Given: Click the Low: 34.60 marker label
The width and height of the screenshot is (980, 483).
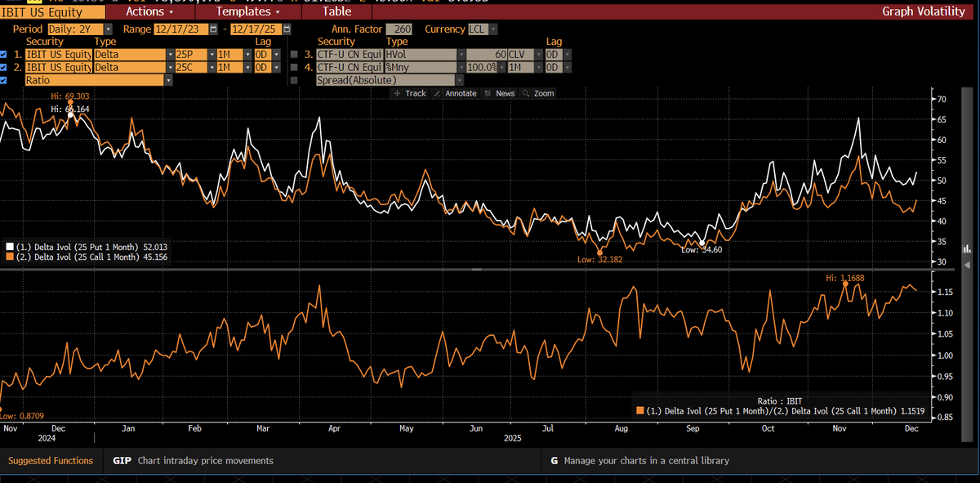Looking at the screenshot, I should tap(702, 250).
